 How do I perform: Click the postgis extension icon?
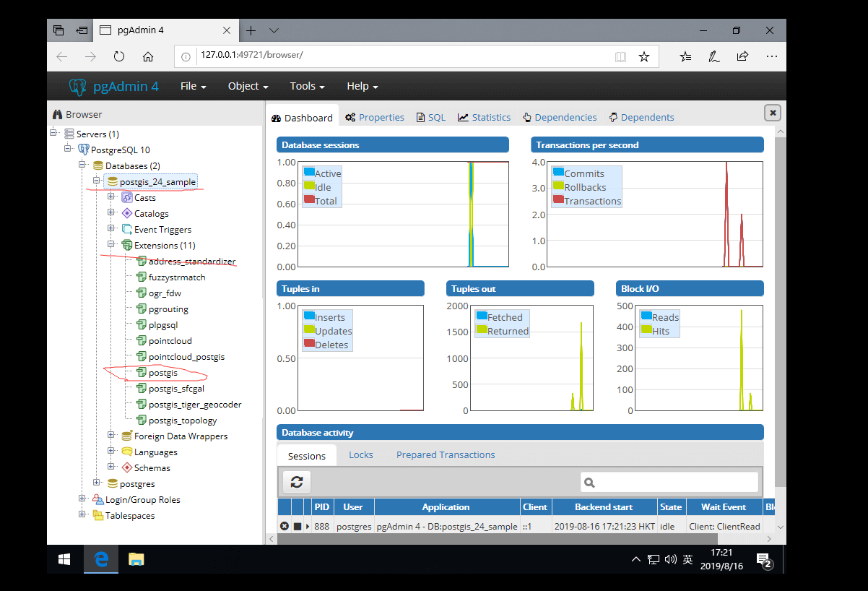(142, 373)
